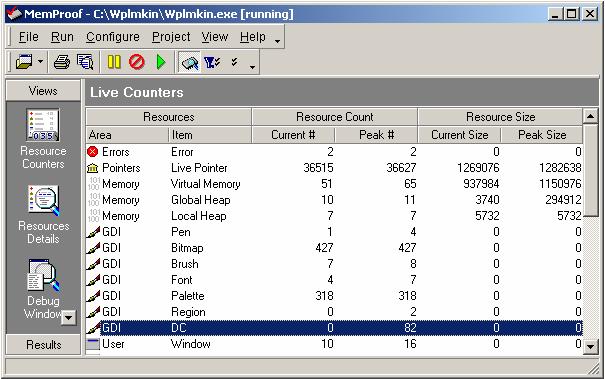Select the "Local Heap" item text
605x379 pixels.
pos(199,216)
